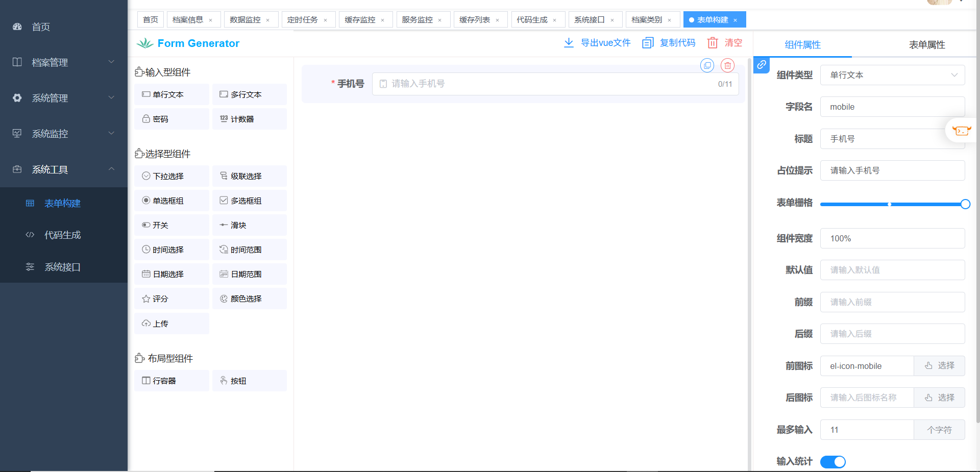Click the red delete icon above the phone field
980x472 pixels.
pyautogui.click(x=727, y=65)
